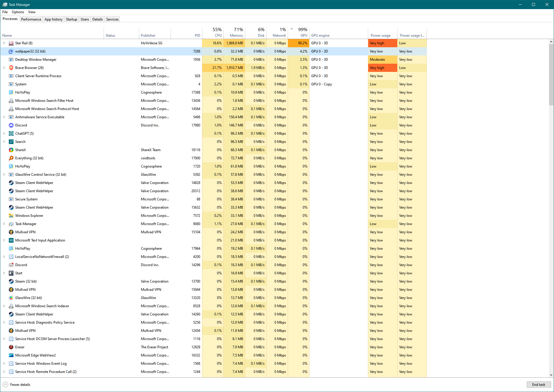Click the End task button
554x392 pixels.
coord(539,385)
